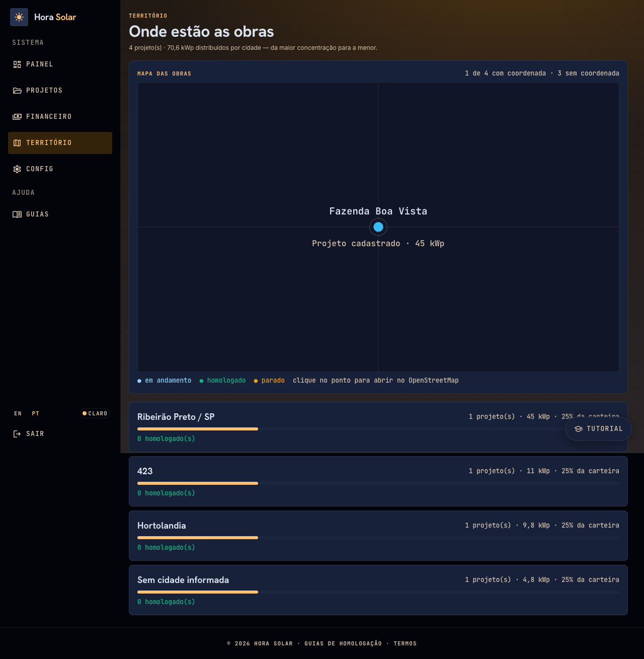Go to Projetos section
This screenshot has height=659, width=644.
coord(60,91)
